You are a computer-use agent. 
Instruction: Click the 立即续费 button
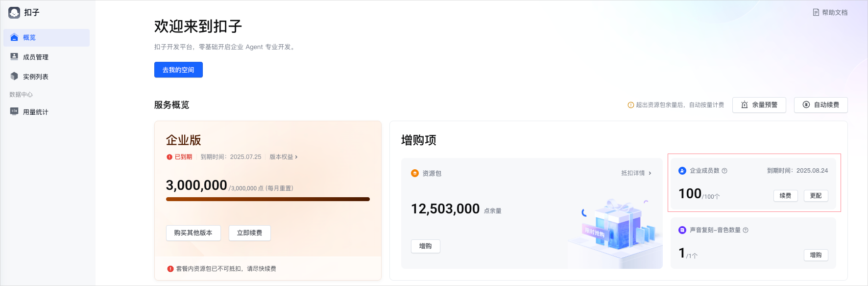[x=249, y=233]
